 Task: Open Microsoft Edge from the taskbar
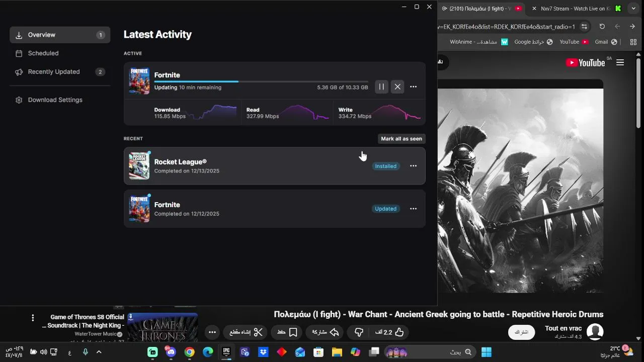[208, 352]
